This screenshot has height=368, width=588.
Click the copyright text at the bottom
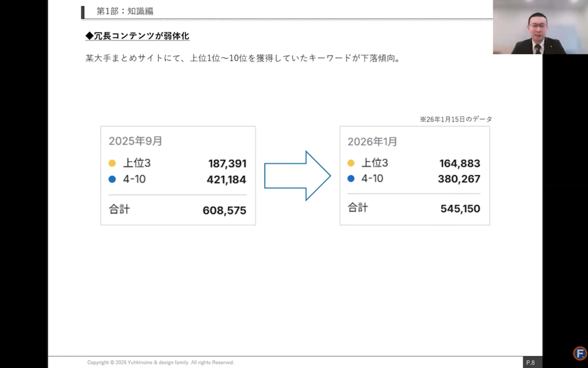click(x=161, y=362)
